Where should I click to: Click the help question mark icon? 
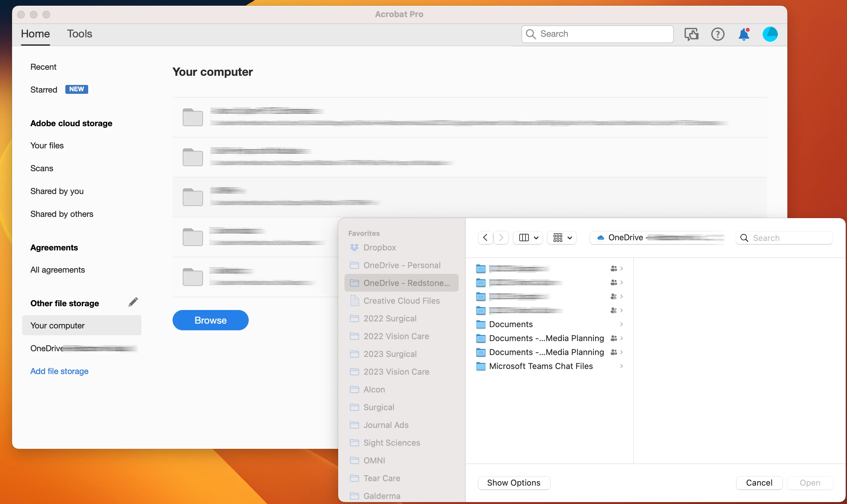pyautogui.click(x=718, y=34)
